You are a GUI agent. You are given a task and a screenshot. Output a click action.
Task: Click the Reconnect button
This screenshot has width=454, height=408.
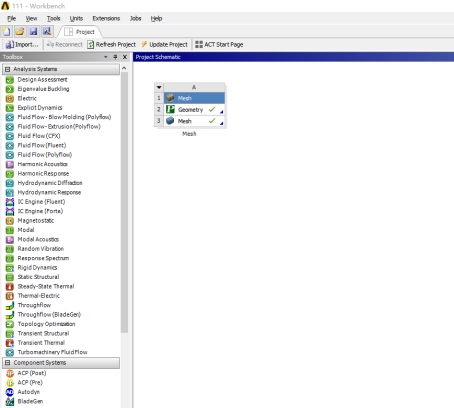click(x=64, y=44)
